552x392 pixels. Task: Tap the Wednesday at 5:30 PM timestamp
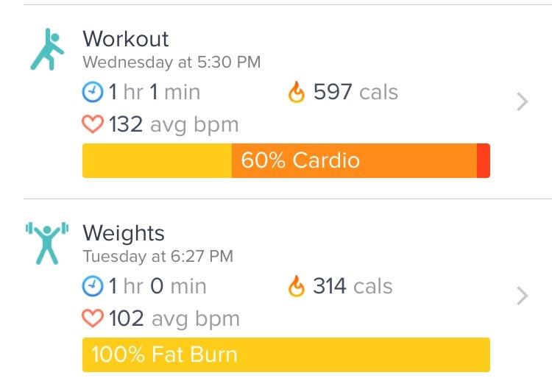[171, 63]
